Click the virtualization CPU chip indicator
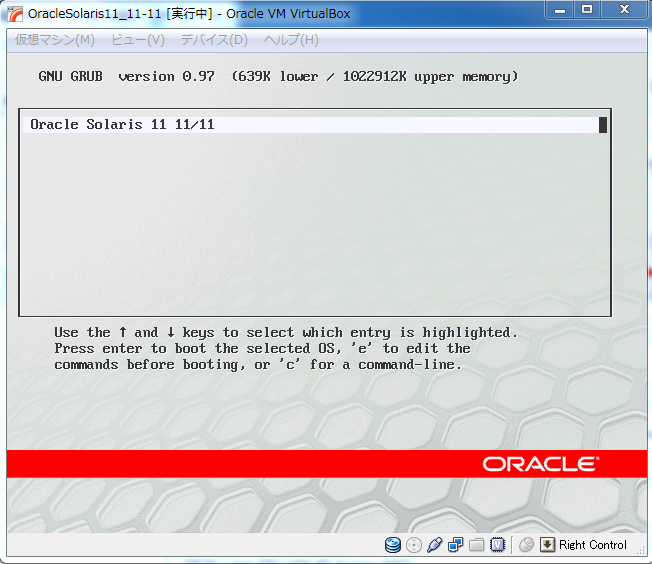 pyautogui.click(x=497, y=545)
